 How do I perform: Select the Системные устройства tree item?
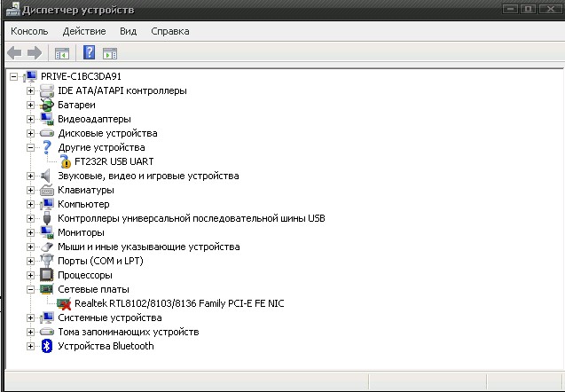click(x=109, y=318)
